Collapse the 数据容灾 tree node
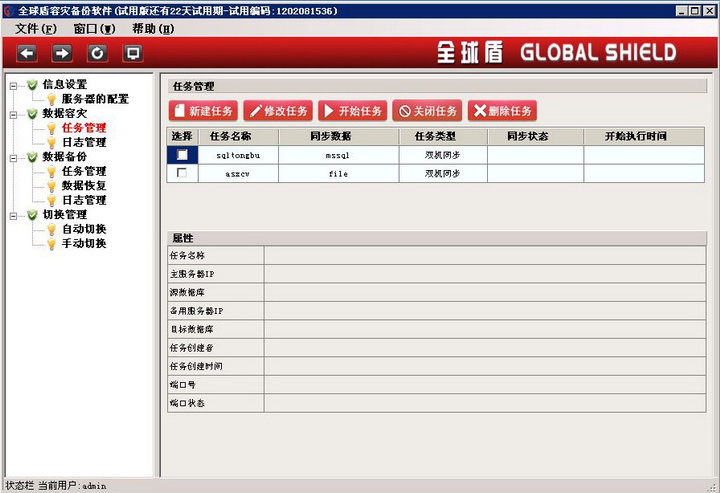This screenshot has height=493, width=720. pyautogui.click(x=13, y=114)
